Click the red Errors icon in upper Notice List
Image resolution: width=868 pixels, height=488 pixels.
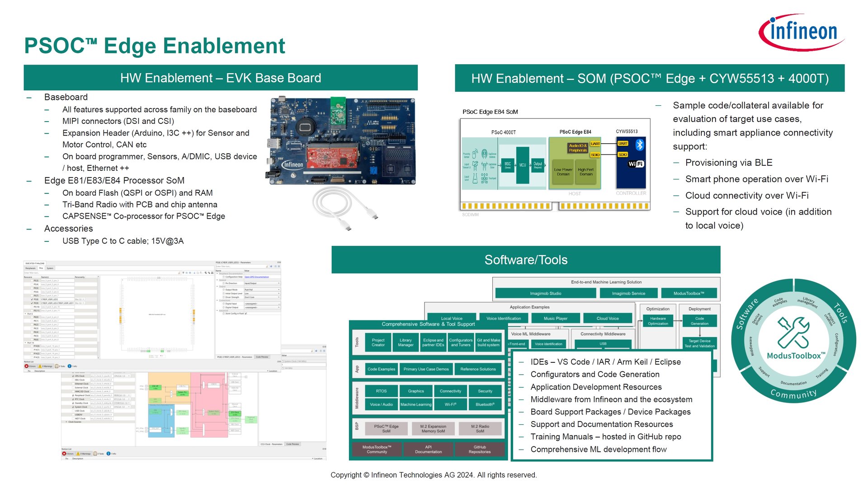pyautogui.click(x=26, y=366)
